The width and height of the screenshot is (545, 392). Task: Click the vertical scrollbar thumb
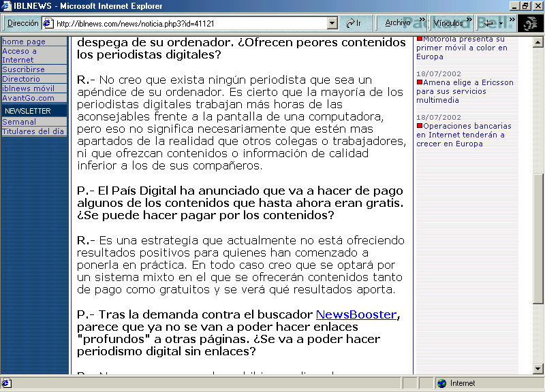point(538,240)
